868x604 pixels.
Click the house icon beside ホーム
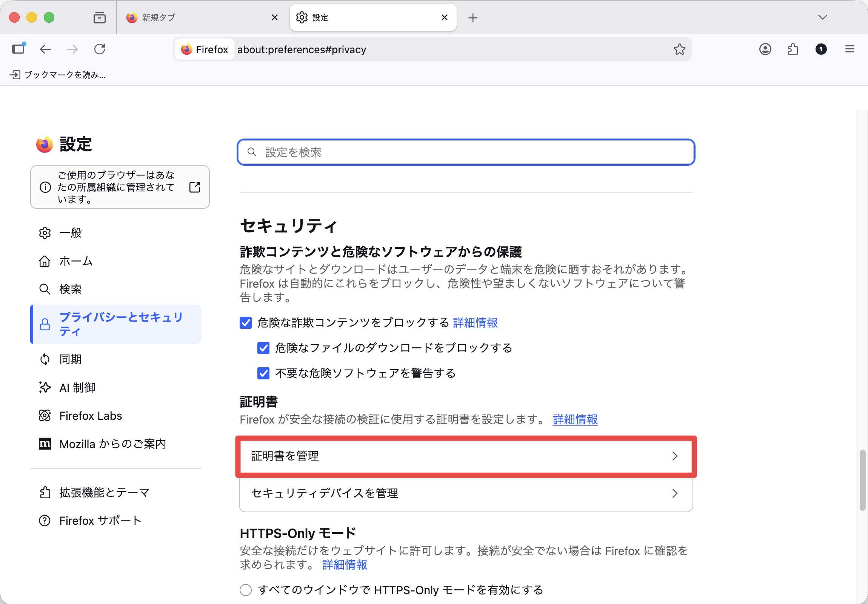click(45, 261)
